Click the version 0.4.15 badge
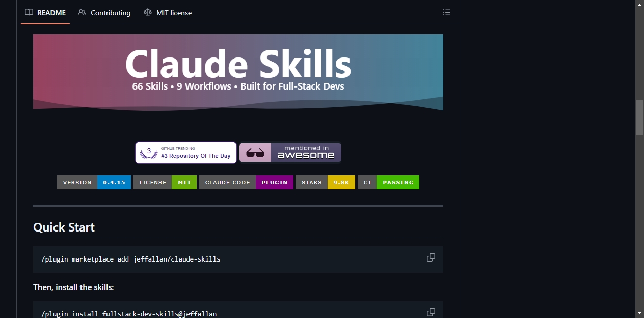 [x=94, y=182]
